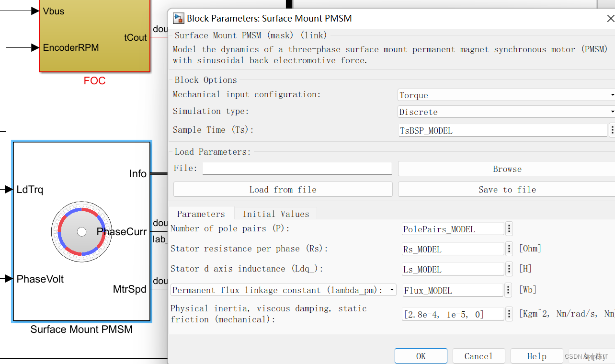Click the PhaseVolt input port label
This screenshot has height=364, width=615.
coord(40,279)
